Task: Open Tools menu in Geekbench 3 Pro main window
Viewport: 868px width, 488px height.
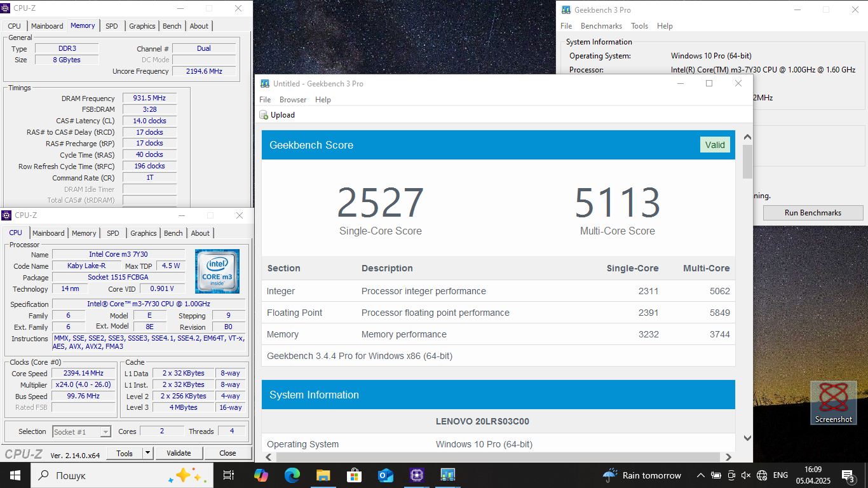Action: tap(639, 26)
